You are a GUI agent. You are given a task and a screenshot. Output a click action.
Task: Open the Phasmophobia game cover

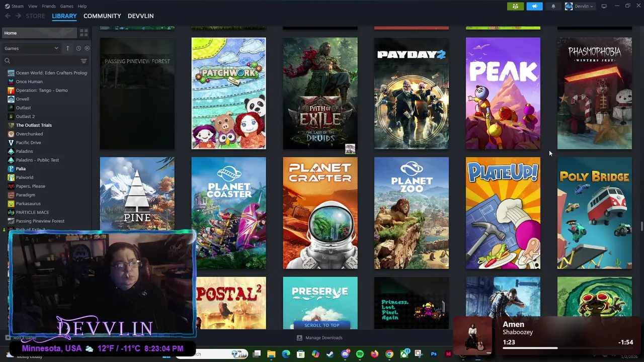[594, 94]
